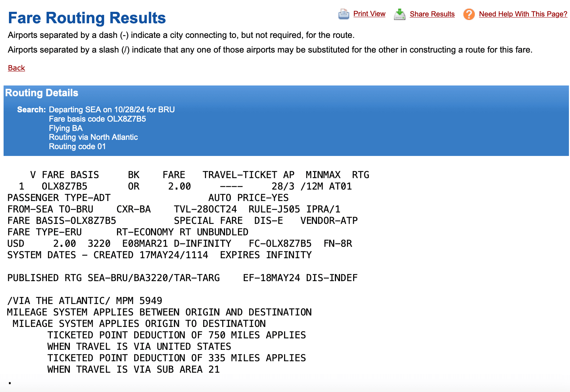Open the Share Results link

point(432,14)
